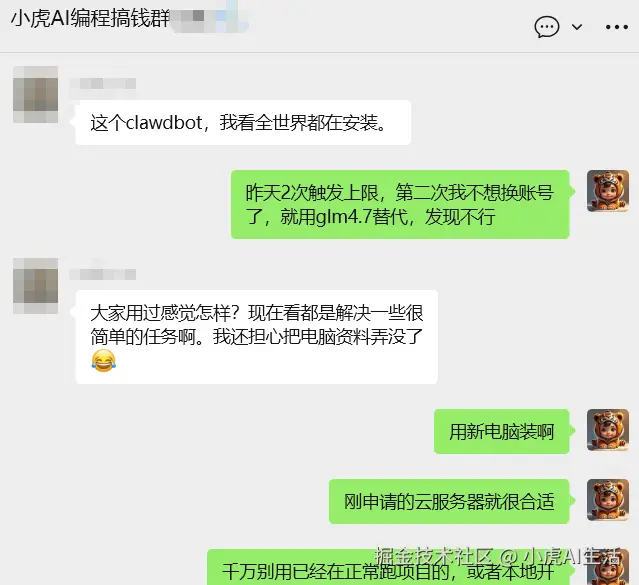
Task: Select the green bubble 用新电脑装啊
Action: point(501,431)
